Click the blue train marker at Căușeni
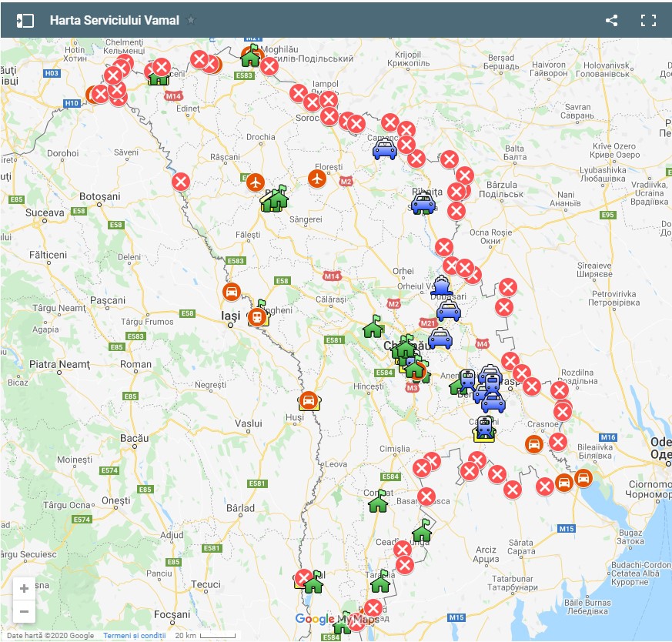Viewport: 672px width, 642px height. [x=485, y=427]
